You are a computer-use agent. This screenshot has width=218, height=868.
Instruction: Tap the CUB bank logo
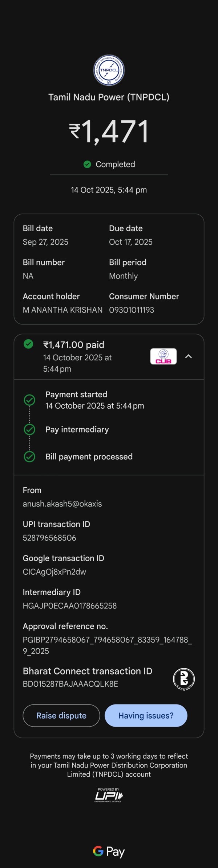(x=163, y=356)
